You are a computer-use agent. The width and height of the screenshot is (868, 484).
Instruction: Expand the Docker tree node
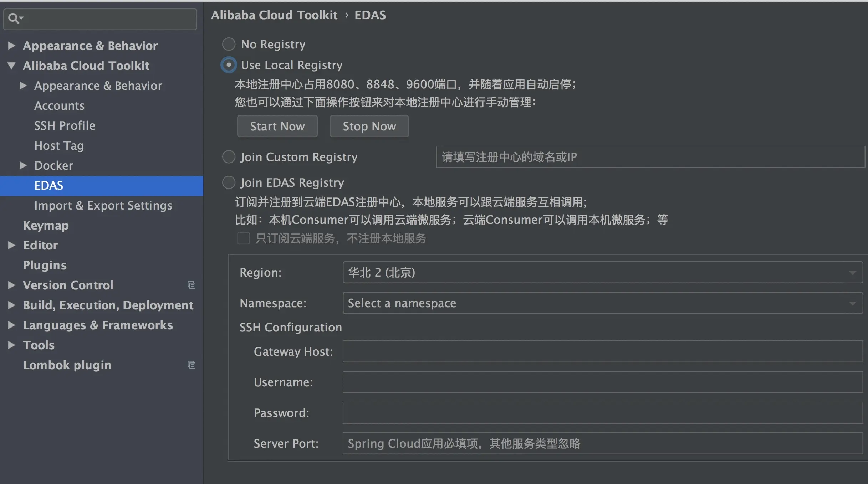23,165
